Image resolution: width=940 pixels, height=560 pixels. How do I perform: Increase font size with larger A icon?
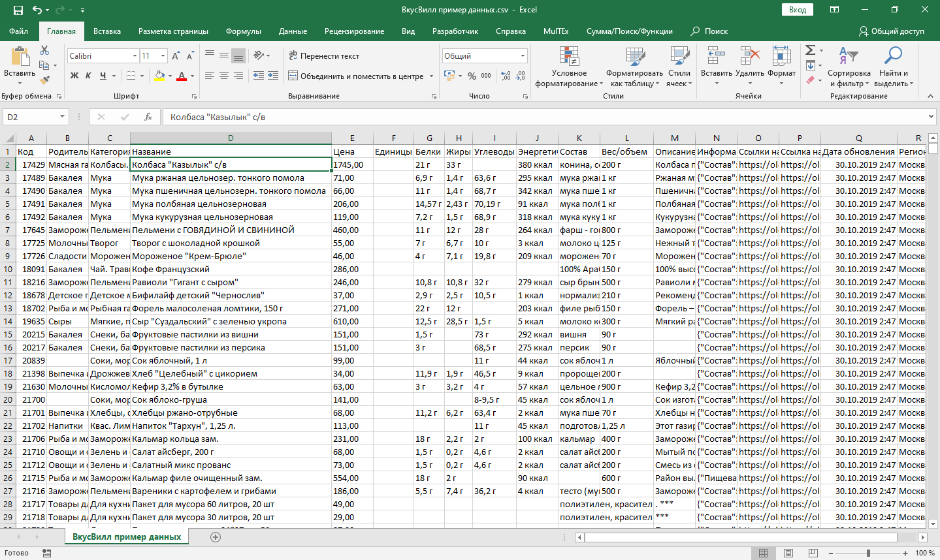click(x=176, y=56)
